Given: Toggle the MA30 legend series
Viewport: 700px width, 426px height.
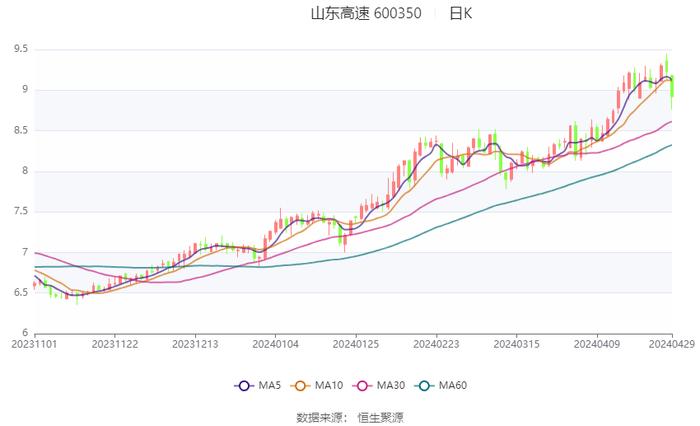Looking at the screenshot, I should tap(379, 385).
